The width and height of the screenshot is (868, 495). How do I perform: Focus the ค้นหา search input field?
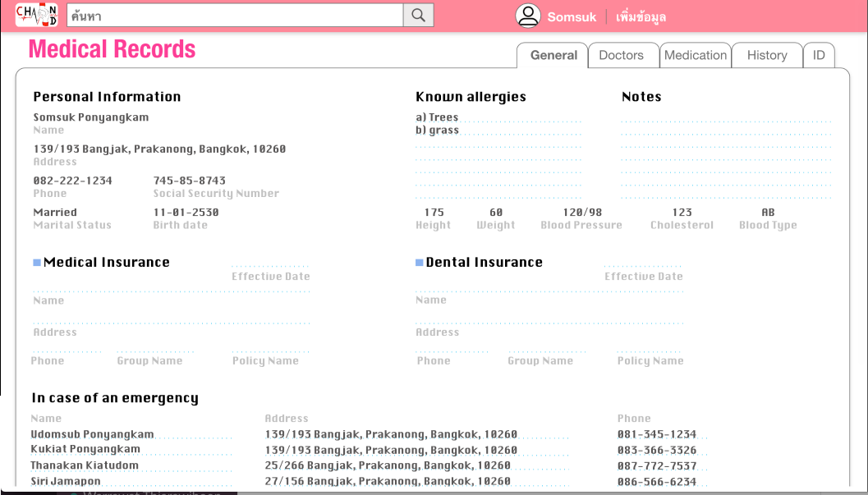[x=235, y=16]
